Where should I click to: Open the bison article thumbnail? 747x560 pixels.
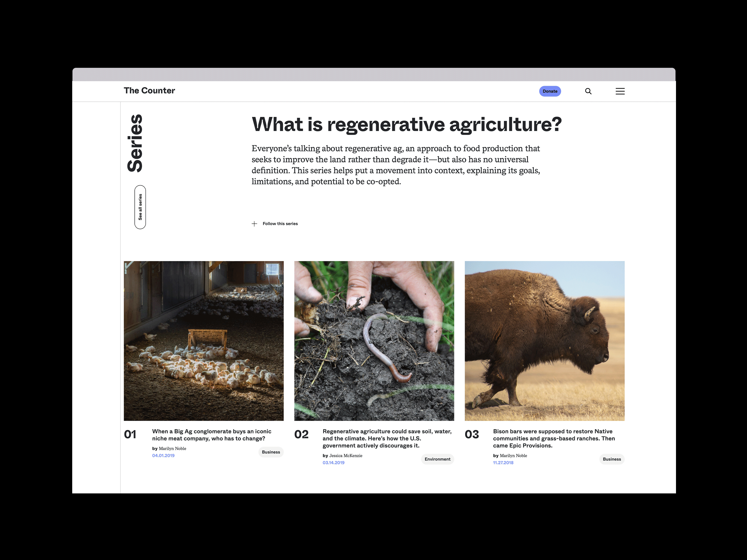click(544, 341)
